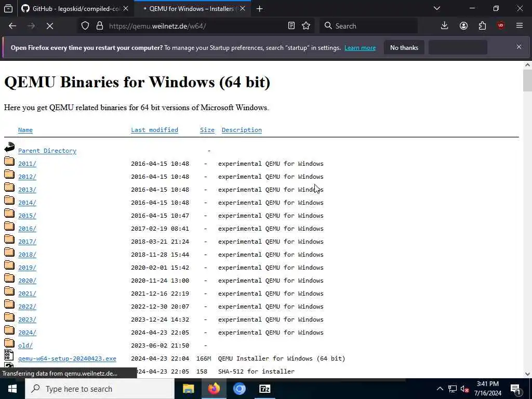The height and width of the screenshot is (399, 532).
Task: Click the Parent Directory back-arrow icon
Action: tap(9, 147)
